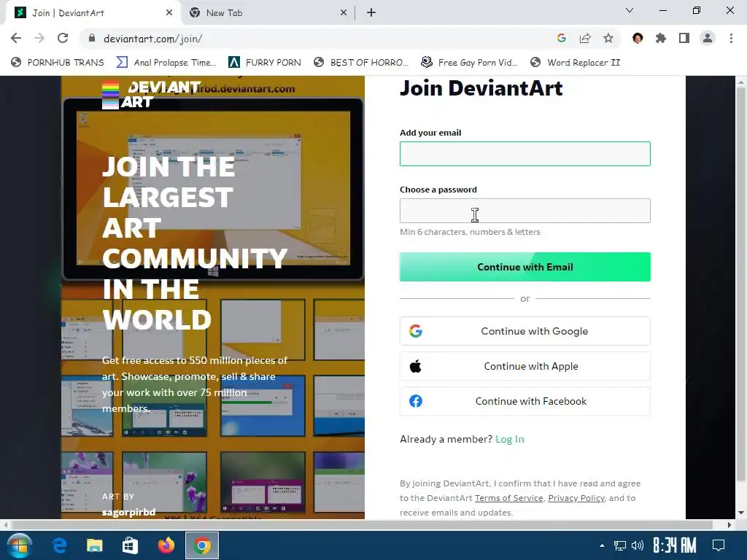Click Continue with Email
Screen dimensions: 747x560
tap(525, 267)
